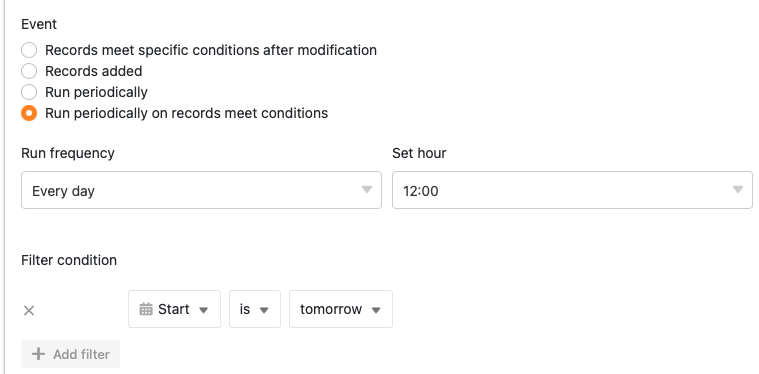Click the Records added label text

pyautogui.click(x=93, y=71)
